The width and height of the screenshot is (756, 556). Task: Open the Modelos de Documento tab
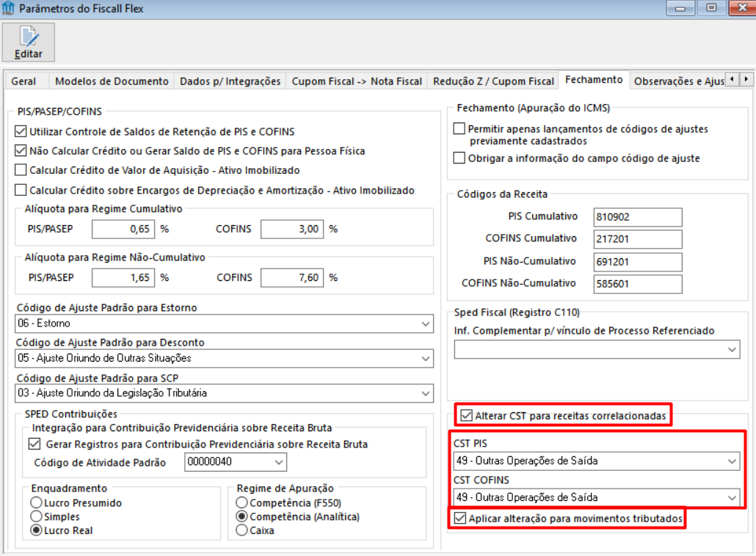(112, 81)
